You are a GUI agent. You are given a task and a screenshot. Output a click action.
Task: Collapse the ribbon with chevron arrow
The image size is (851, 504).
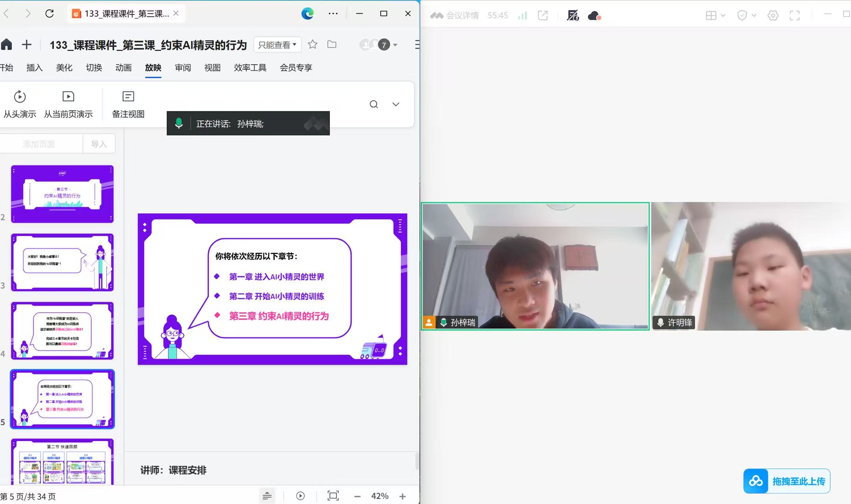click(396, 104)
